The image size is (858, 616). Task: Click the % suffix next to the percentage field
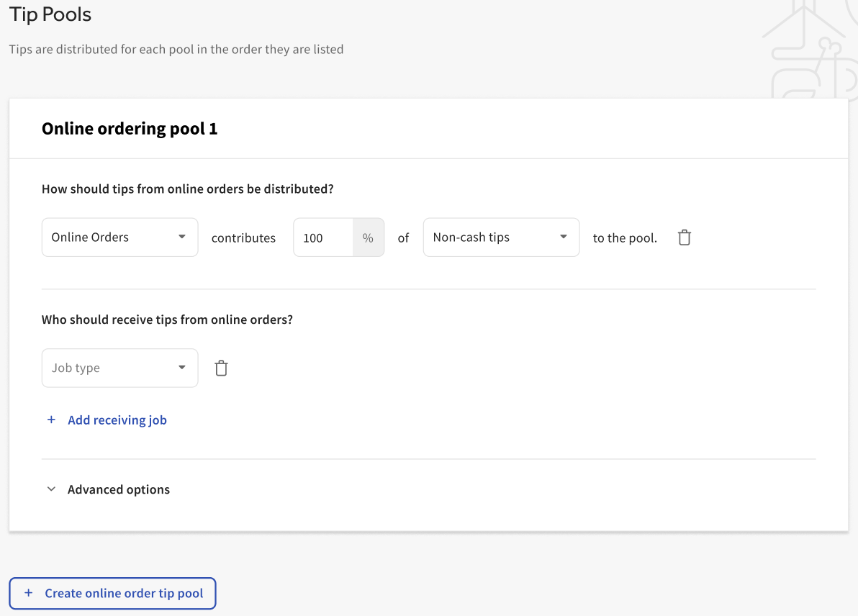pyautogui.click(x=368, y=237)
